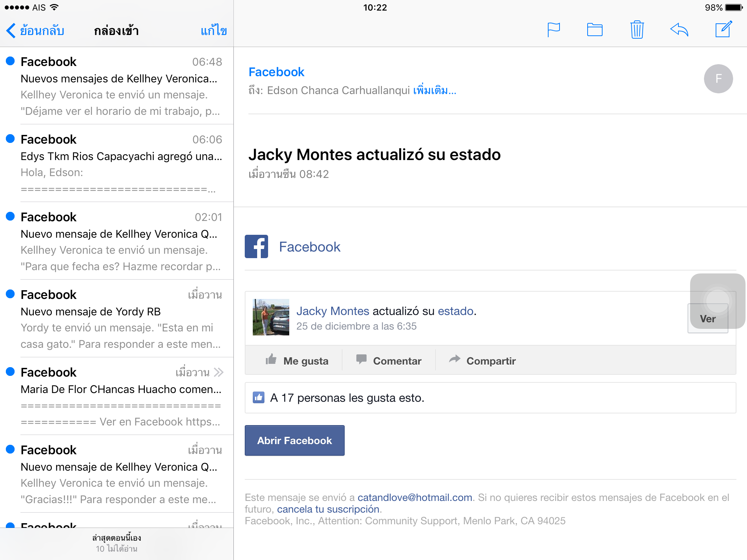The height and width of the screenshot is (560, 747).
Task: Tap the กล่องเข้า inbox title
Action: click(116, 31)
